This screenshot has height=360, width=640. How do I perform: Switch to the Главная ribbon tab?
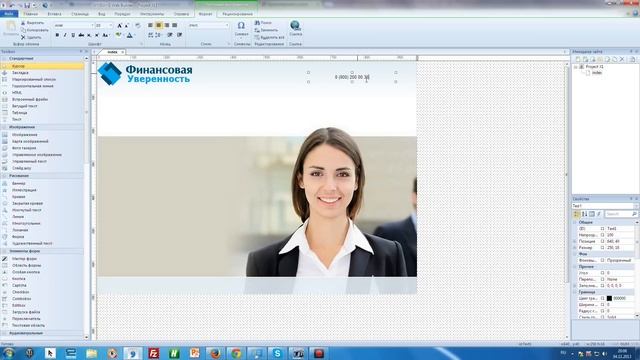point(31,14)
